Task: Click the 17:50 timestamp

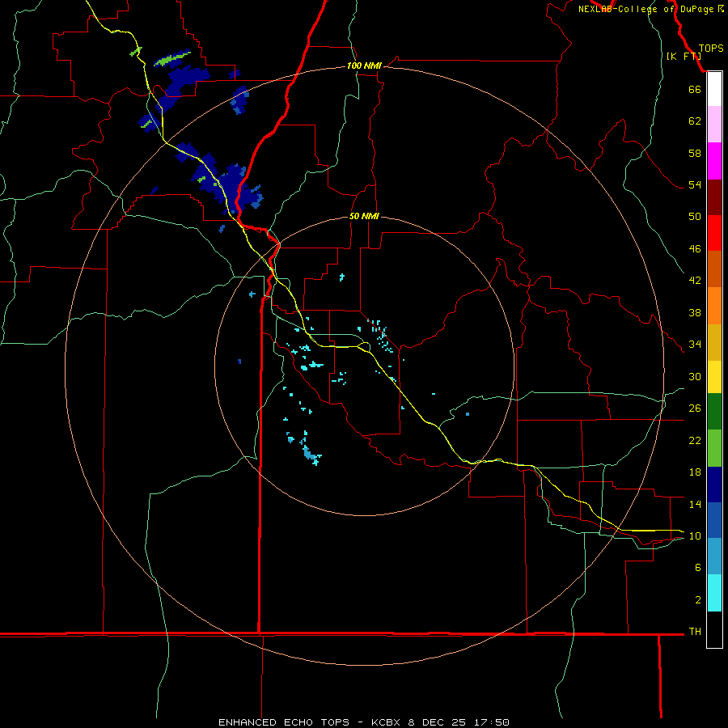Action: pyautogui.click(x=492, y=722)
